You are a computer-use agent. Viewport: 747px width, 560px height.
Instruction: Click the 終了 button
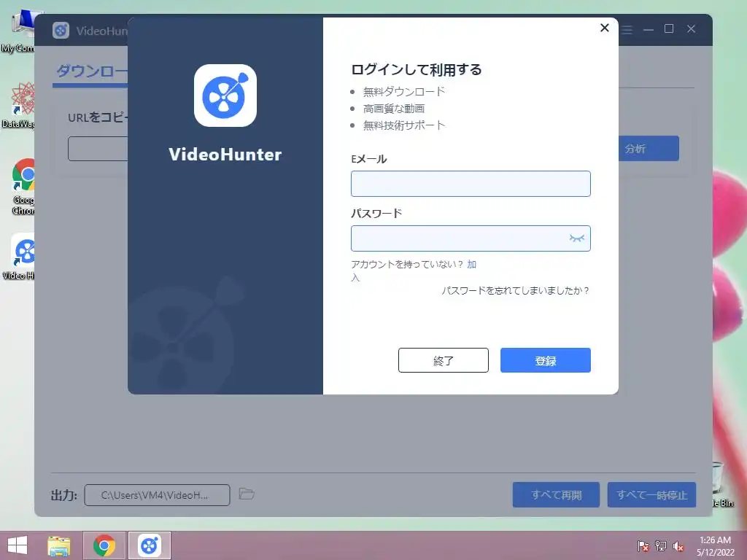443,360
